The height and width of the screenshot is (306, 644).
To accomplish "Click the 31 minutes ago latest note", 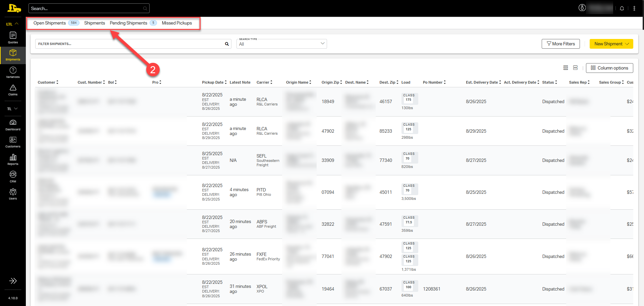I will pos(240,289).
